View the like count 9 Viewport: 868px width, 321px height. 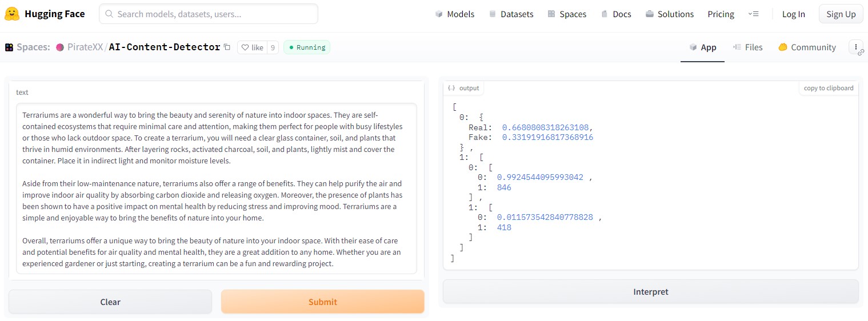273,47
